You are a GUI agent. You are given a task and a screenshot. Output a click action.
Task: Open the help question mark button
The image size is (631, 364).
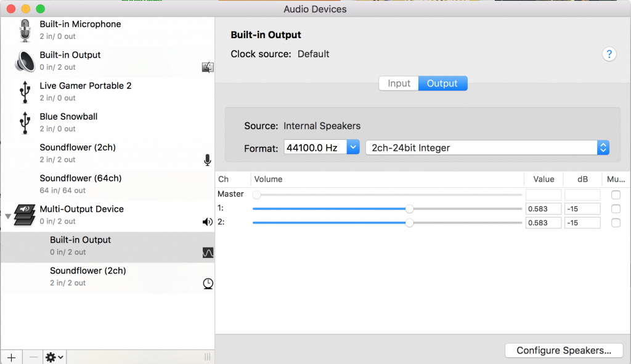(x=609, y=54)
